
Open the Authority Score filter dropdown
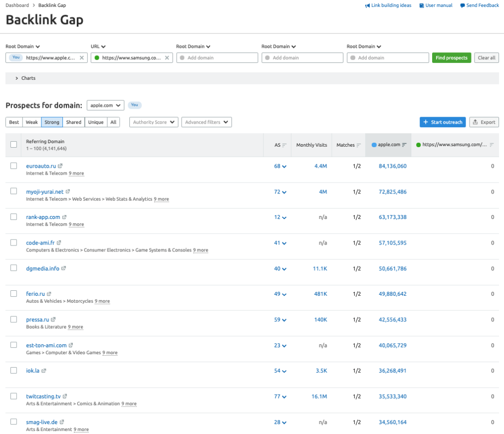154,122
